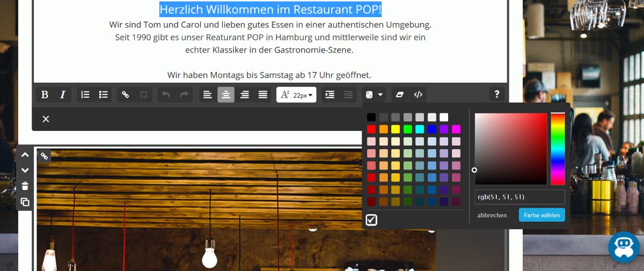Pick a shade in the red saturation square
This screenshot has height=271, width=644.
[511, 149]
